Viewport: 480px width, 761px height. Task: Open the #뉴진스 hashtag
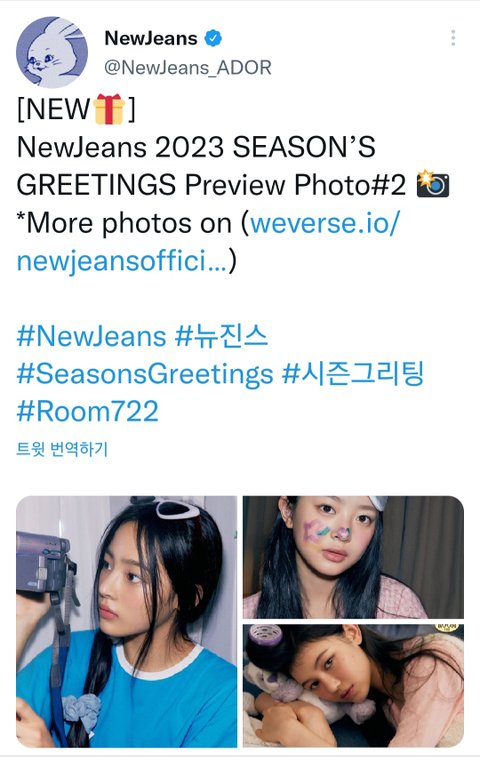click(x=221, y=336)
